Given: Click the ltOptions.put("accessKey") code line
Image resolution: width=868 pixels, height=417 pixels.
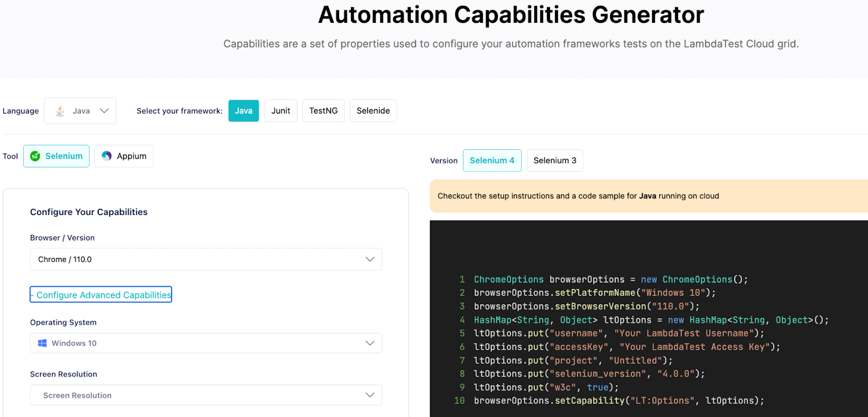Looking at the screenshot, I should pos(627,347).
